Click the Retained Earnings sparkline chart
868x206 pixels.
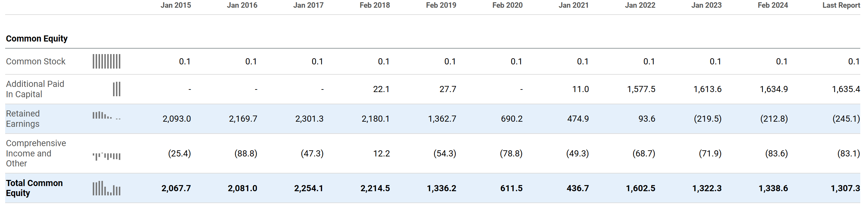tap(107, 117)
